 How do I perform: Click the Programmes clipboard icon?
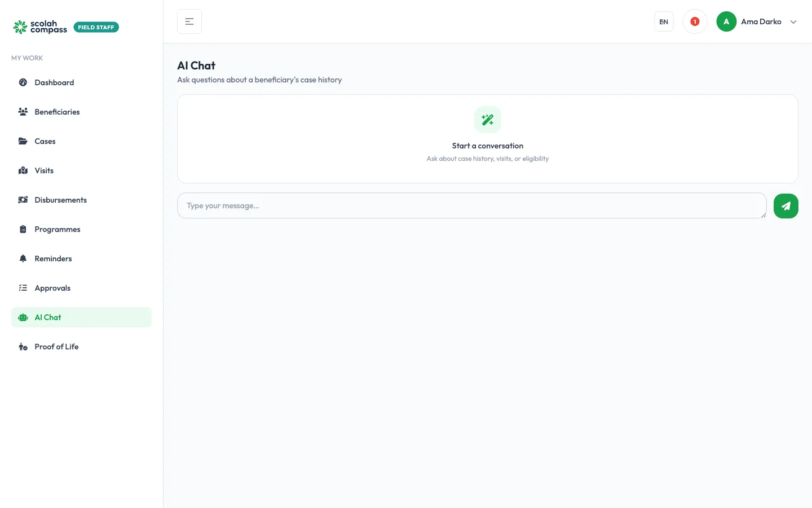(x=23, y=229)
